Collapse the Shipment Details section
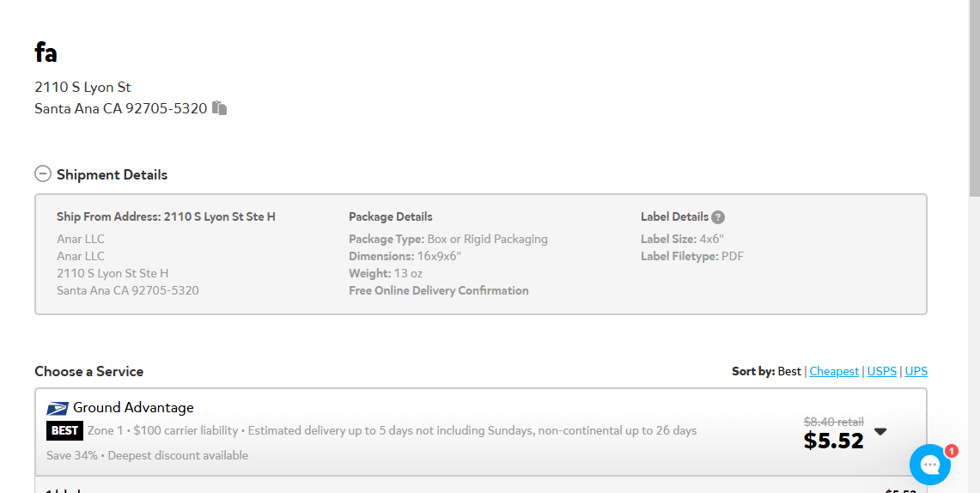 42,173
